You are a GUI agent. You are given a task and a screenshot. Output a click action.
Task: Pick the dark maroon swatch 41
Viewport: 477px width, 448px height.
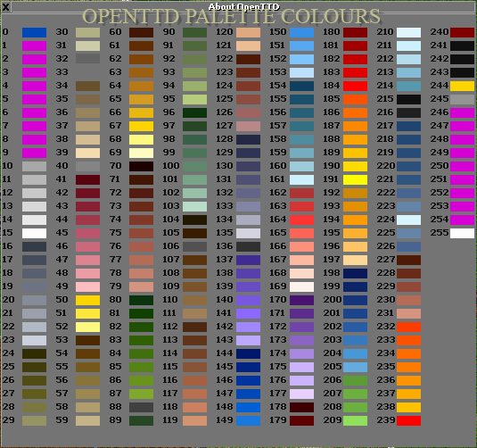click(x=88, y=180)
